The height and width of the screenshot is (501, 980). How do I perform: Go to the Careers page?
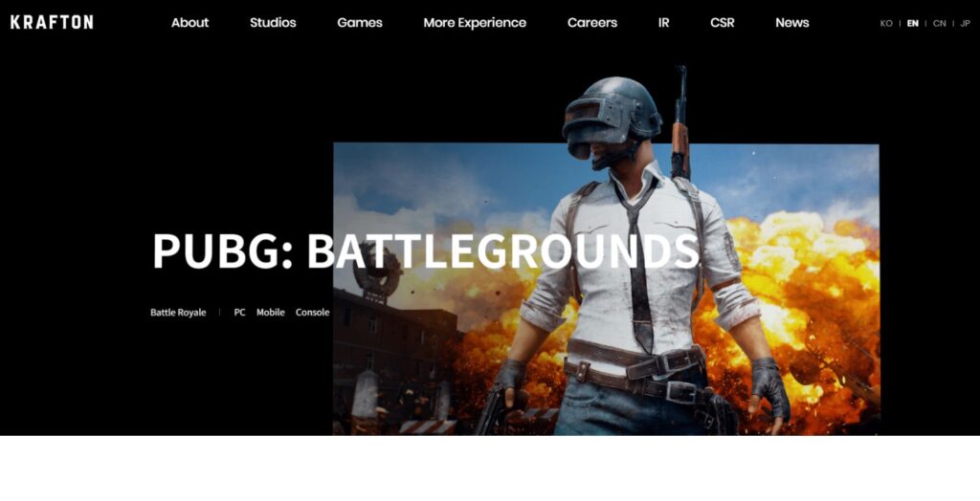coord(591,23)
